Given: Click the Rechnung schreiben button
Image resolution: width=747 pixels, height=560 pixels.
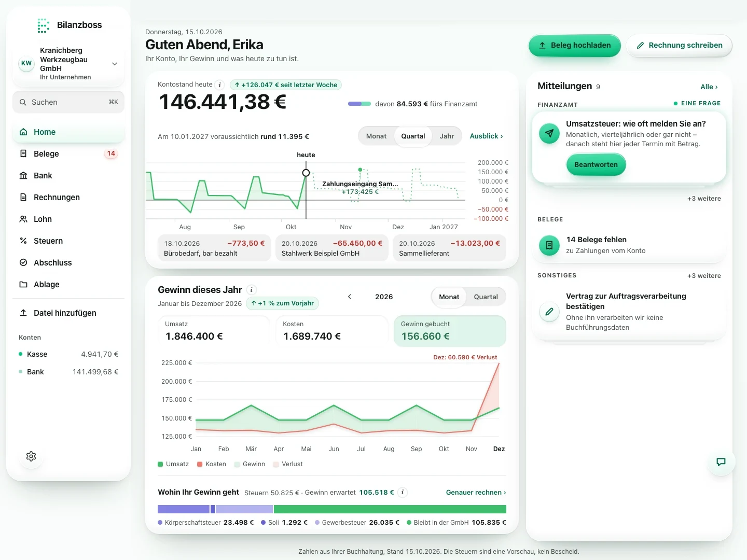Looking at the screenshot, I should pyautogui.click(x=679, y=46).
